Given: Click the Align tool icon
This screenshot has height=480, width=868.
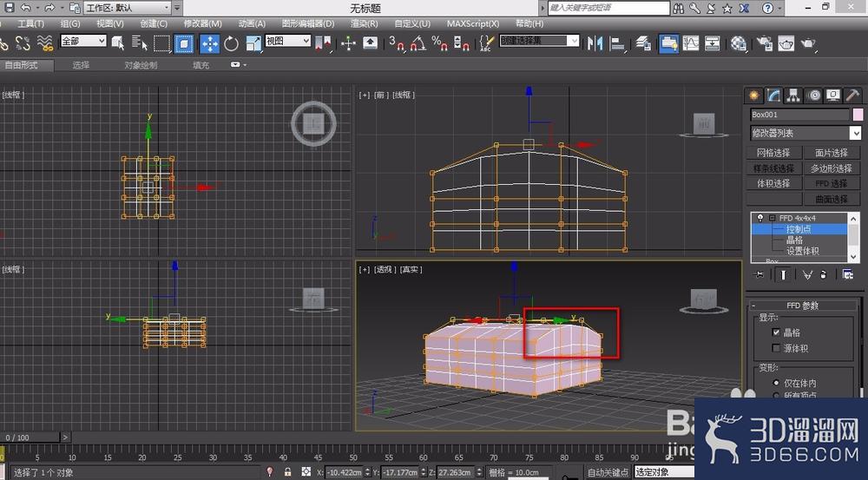Looking at the screenshot, I should click(616, 43).
